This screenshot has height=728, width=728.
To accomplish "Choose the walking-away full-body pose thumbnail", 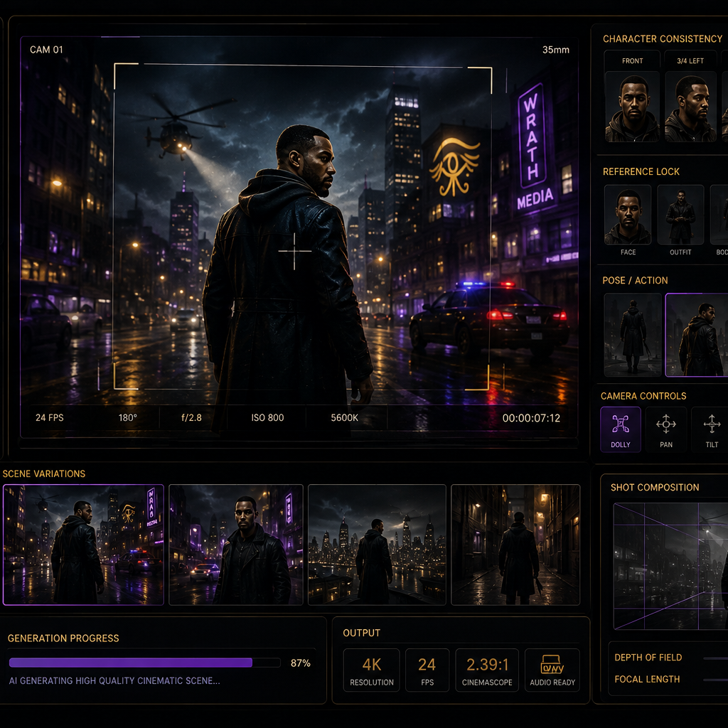I will (632, 334).
